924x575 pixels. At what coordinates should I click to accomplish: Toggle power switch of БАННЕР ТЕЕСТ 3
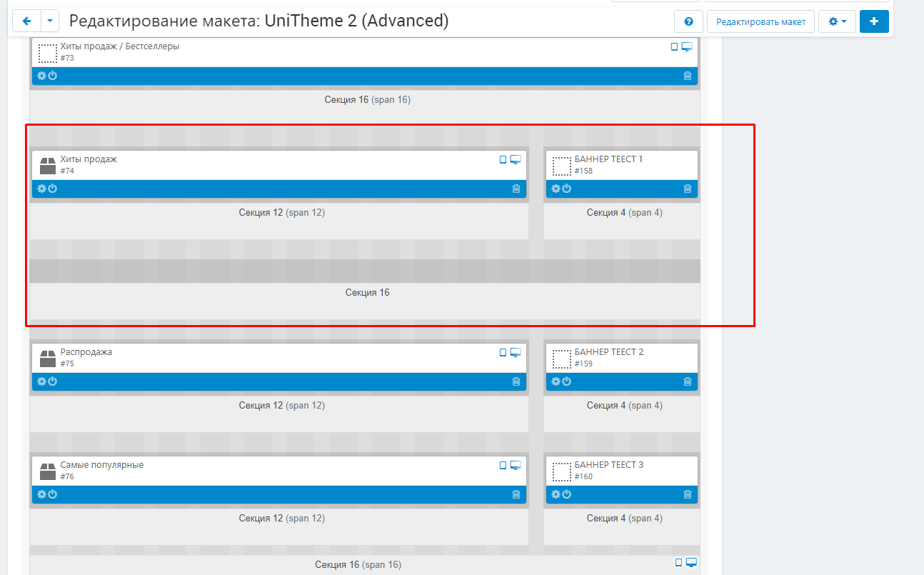[566, 494]
